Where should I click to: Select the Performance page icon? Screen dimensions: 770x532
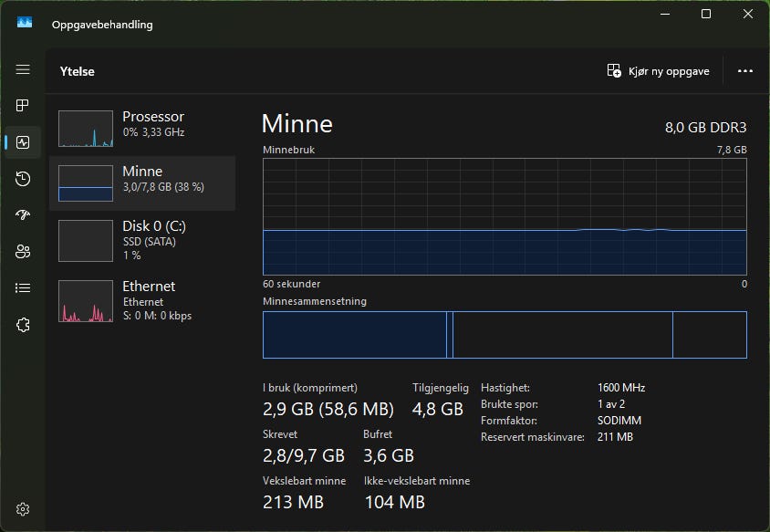pyautogui.click(x=23, y=142)
